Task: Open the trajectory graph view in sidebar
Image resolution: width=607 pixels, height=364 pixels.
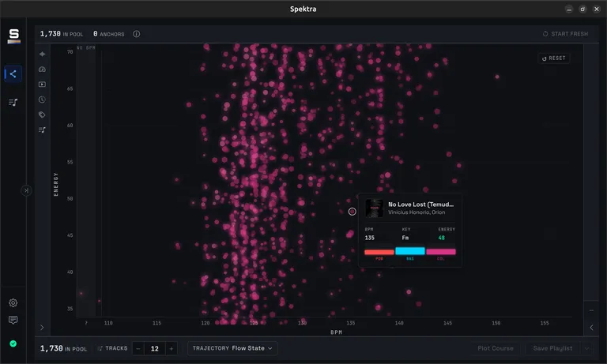Action: pyautogui.click(x=13, y=74)
